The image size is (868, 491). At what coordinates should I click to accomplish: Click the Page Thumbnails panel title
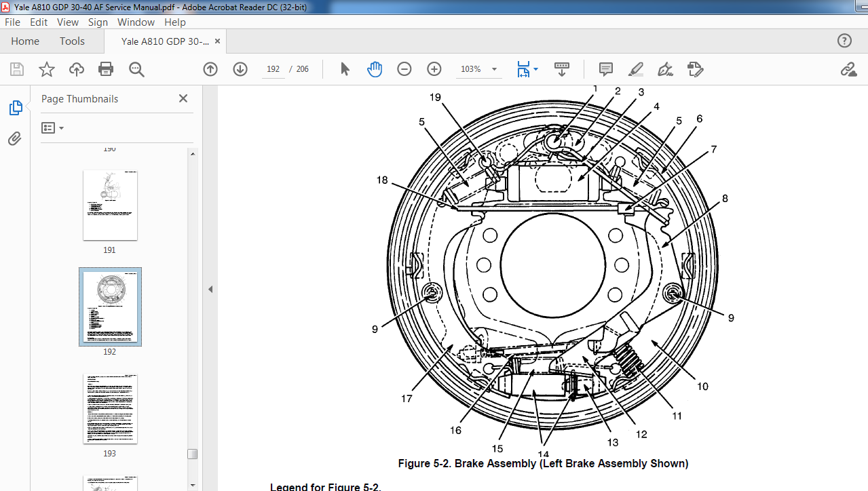click(x=79, y=99)
